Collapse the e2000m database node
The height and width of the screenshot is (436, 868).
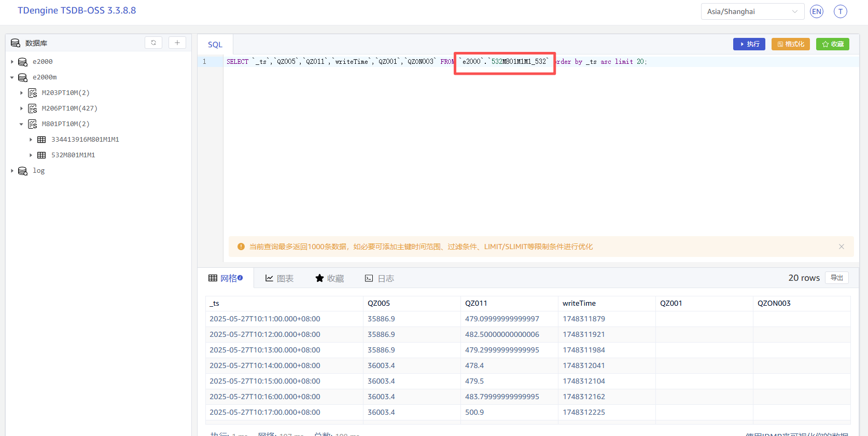point(12,77)
